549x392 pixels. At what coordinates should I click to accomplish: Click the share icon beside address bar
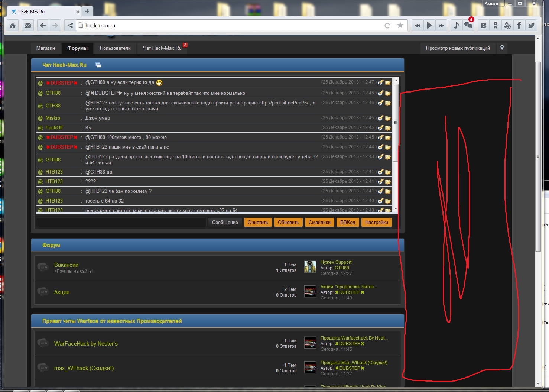[x=70, y=25]
